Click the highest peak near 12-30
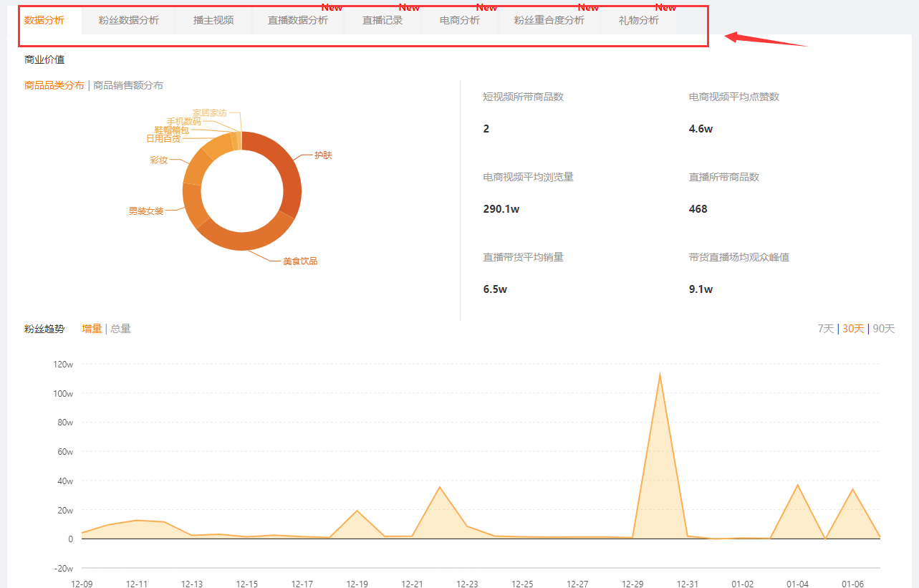 [660, 374]
